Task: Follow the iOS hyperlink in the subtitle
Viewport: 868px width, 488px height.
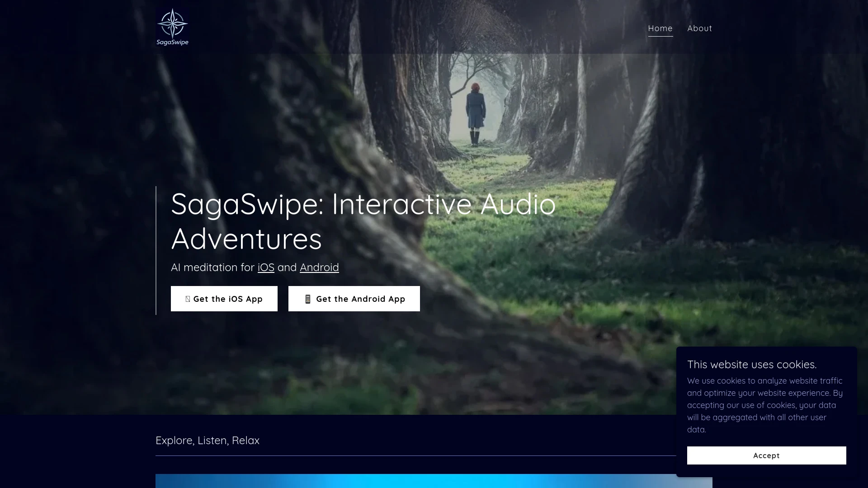Action: pyautogui.click(x=265, y=267)
